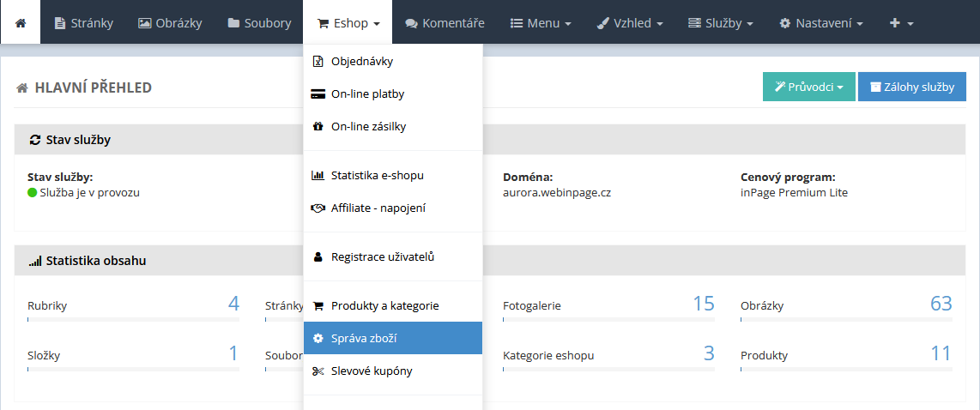This screenshot has height=410, width=980.
Task: Click the Obrázky count 63
Action: coord(941,304)
